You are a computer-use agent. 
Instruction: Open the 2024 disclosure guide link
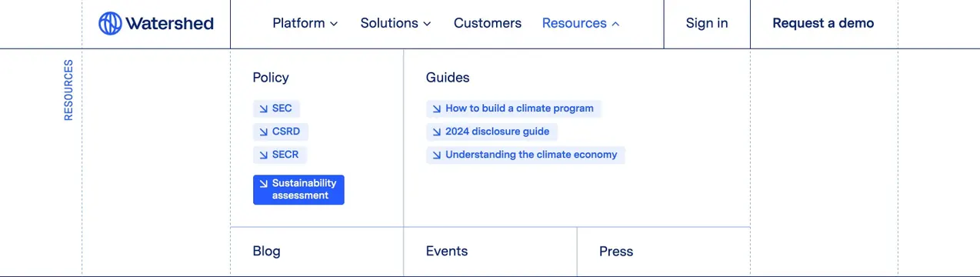[492, 132]
